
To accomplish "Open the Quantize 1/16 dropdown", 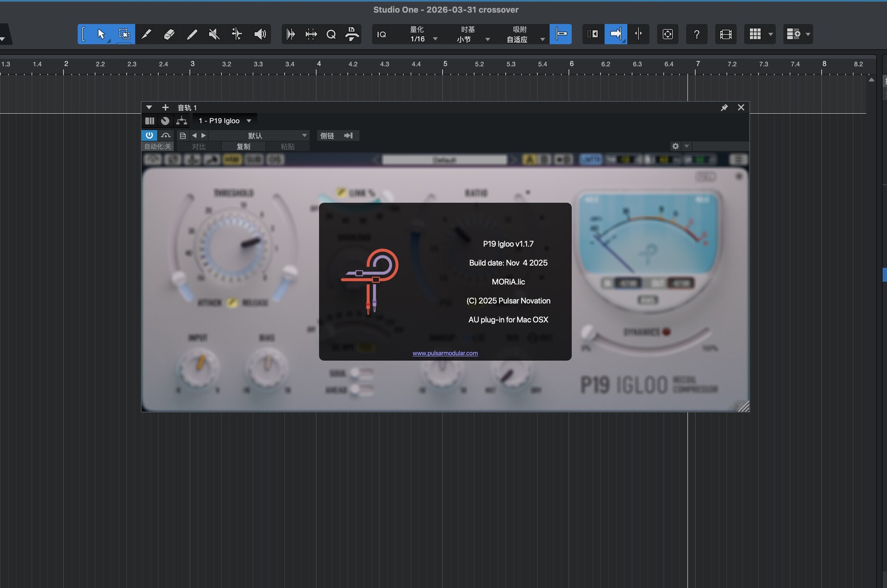I will click(435, 39).
